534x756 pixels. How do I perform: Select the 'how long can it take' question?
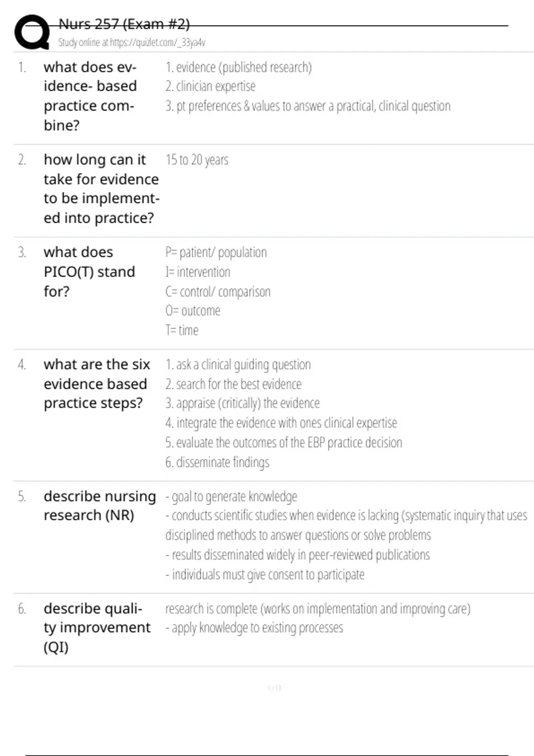coord(101,189)
